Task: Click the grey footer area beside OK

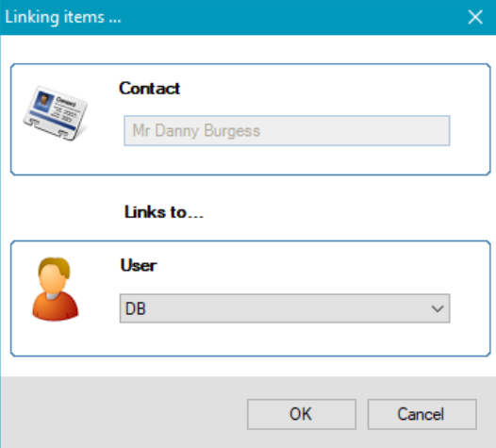Action: 124,413
